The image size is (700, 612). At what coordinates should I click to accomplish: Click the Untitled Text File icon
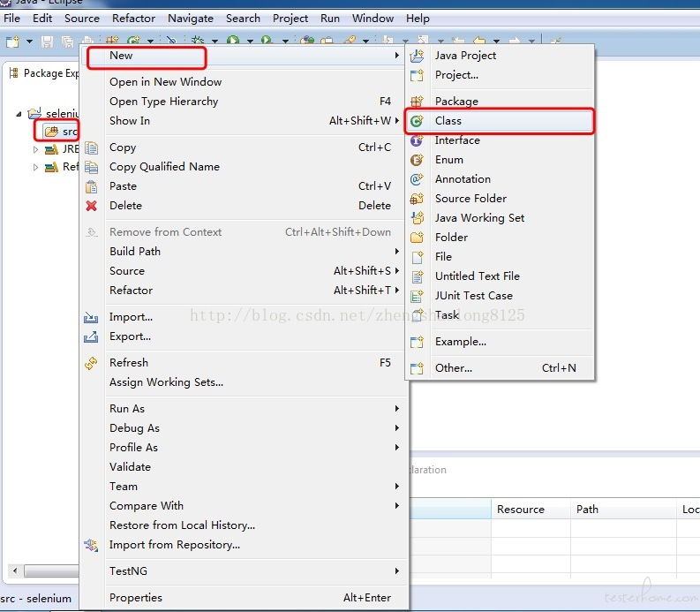click(x=417, y=276)
